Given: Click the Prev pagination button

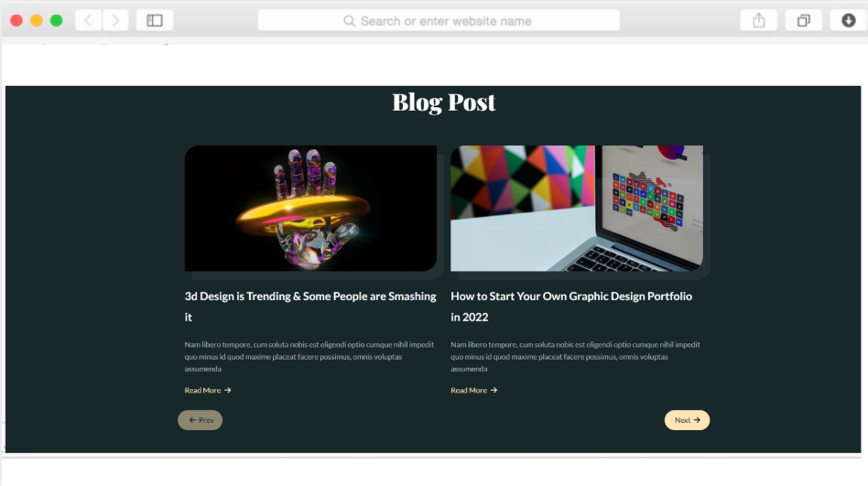Looking at the screenshot, I should point(200,420).
